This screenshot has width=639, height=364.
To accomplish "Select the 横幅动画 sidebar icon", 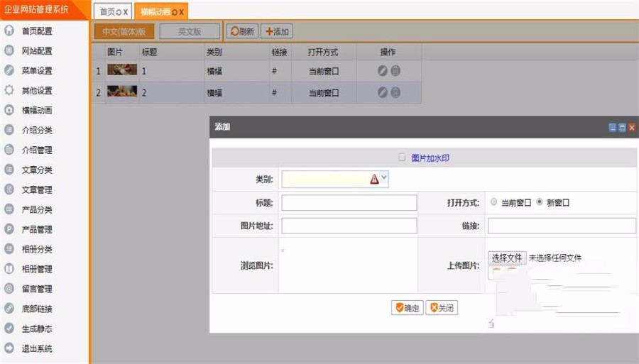I will click(9, 110).
